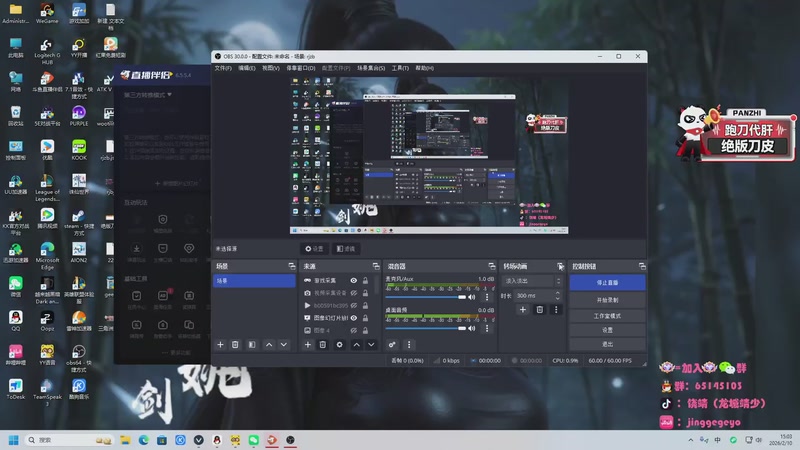Click the taskbar search box
Screen dimensions: 800x450
[69, 440]
